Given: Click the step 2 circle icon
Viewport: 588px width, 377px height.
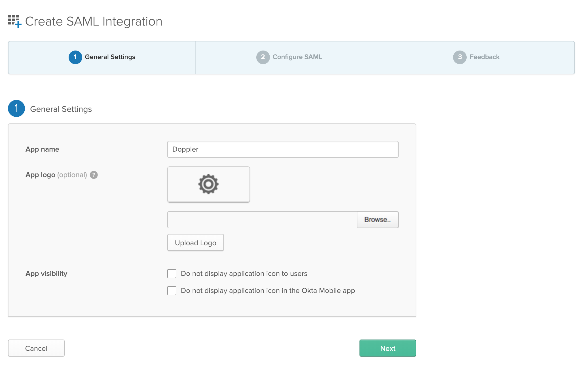Looking at the screenshot, I should tap(263, 57).
